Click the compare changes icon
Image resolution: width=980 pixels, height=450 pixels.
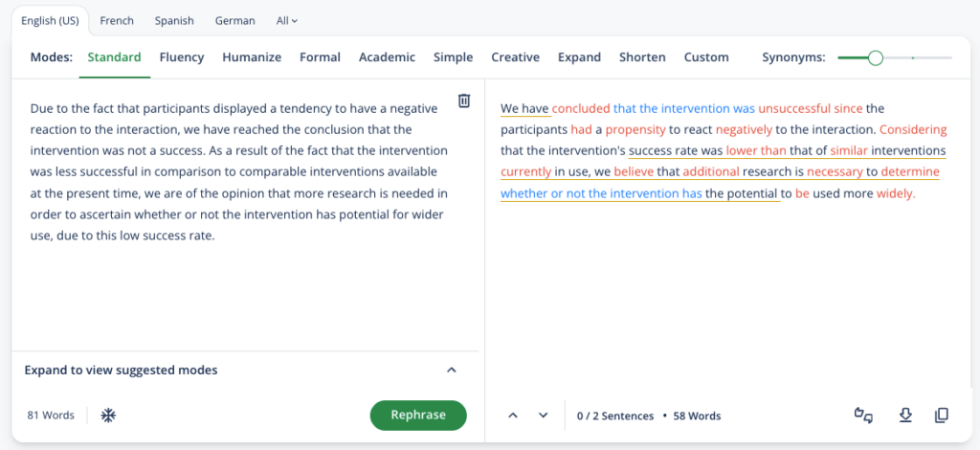click(863, 416)
